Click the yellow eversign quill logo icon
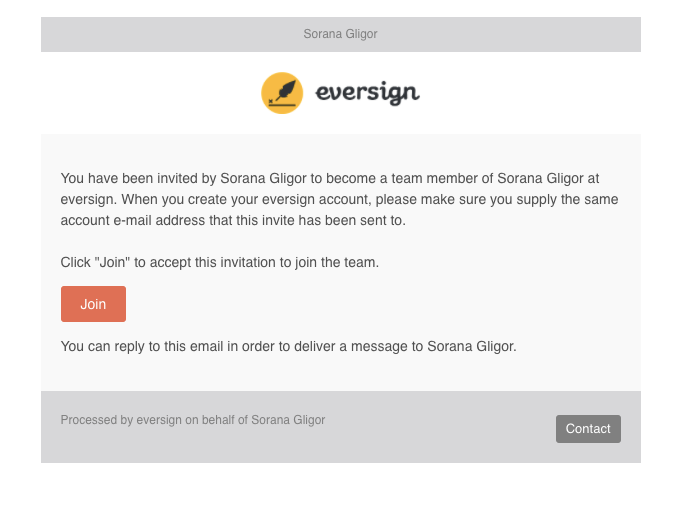 click(282, 93)
